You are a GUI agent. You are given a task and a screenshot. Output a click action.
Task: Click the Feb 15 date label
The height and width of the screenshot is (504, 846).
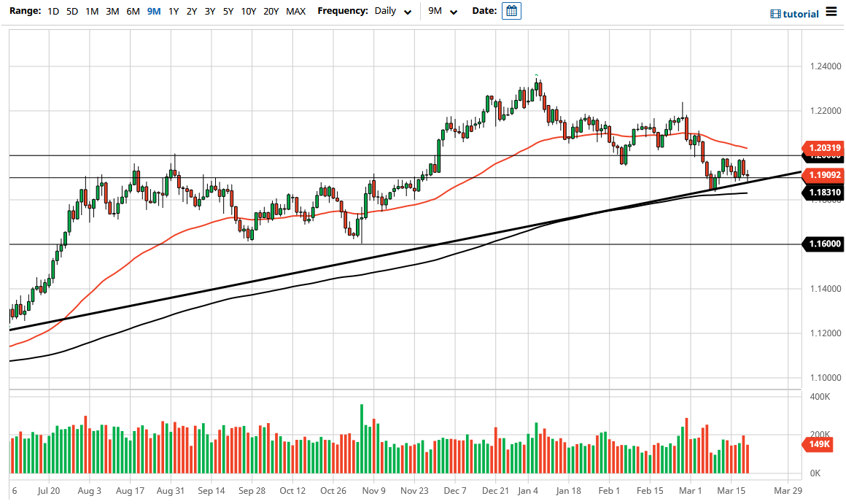[x=650, y=491]
